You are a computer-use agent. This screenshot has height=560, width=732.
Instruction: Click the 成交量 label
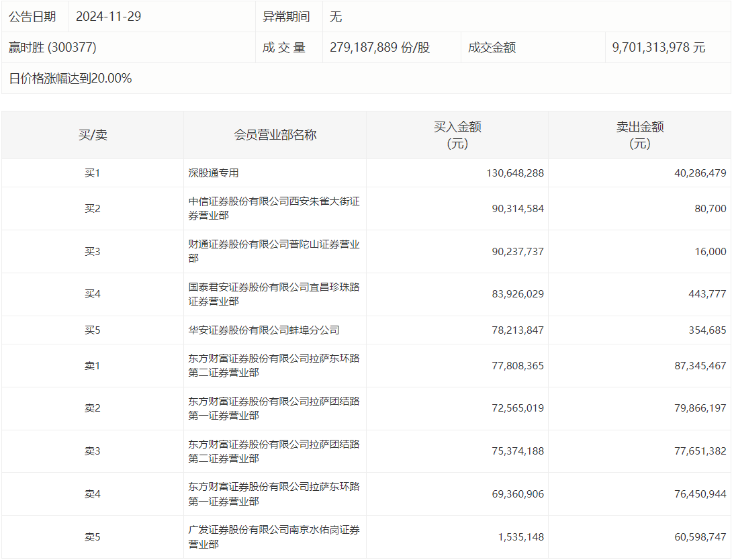point(284,48)
